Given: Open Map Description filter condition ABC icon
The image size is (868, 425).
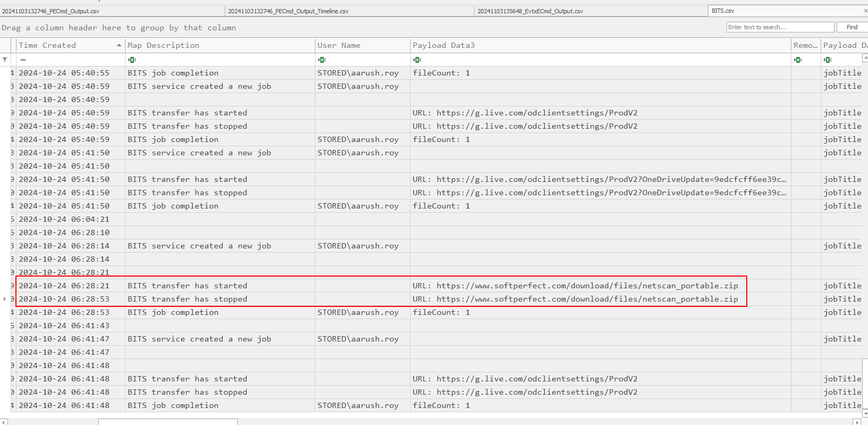Looking at the screenshot, I should coord(132,60).
